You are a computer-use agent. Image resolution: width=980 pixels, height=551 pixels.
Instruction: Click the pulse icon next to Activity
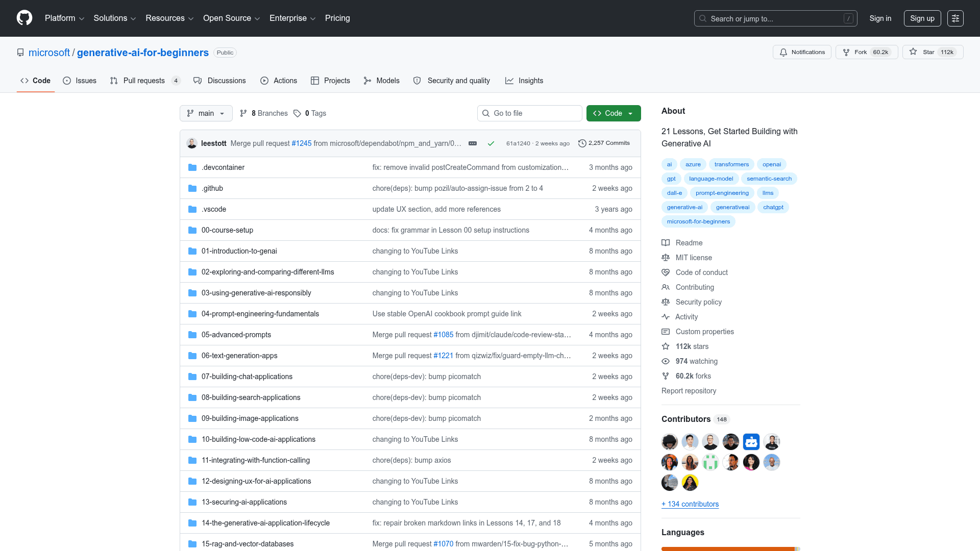tap(666, 317)
